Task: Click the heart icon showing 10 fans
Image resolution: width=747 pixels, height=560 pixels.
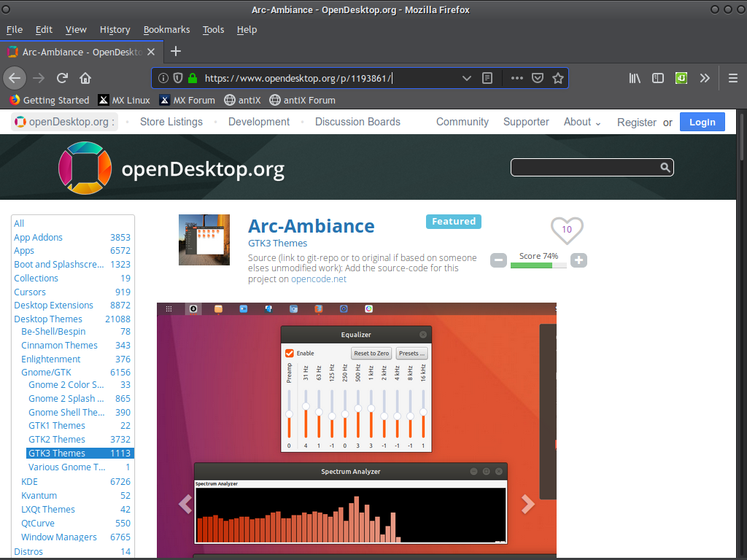Action: [x=567, y=230]
